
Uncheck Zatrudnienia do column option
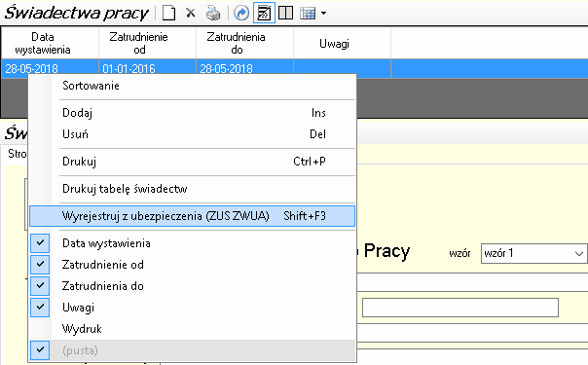pyautogui.click(x=192, y=286)
